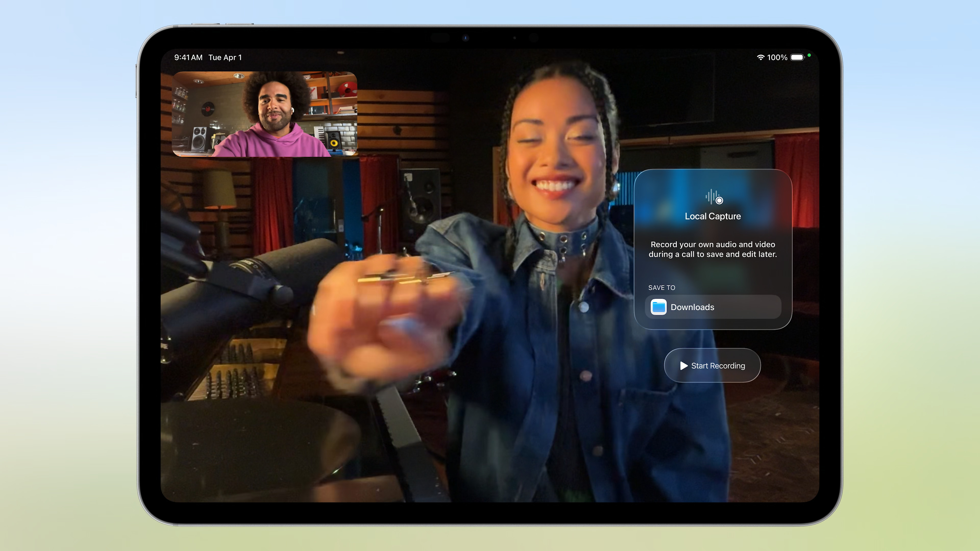Tap the Tue Apr 1 date
The height and width of the screenshot is (551, 980).
click(x=225, y=57)
